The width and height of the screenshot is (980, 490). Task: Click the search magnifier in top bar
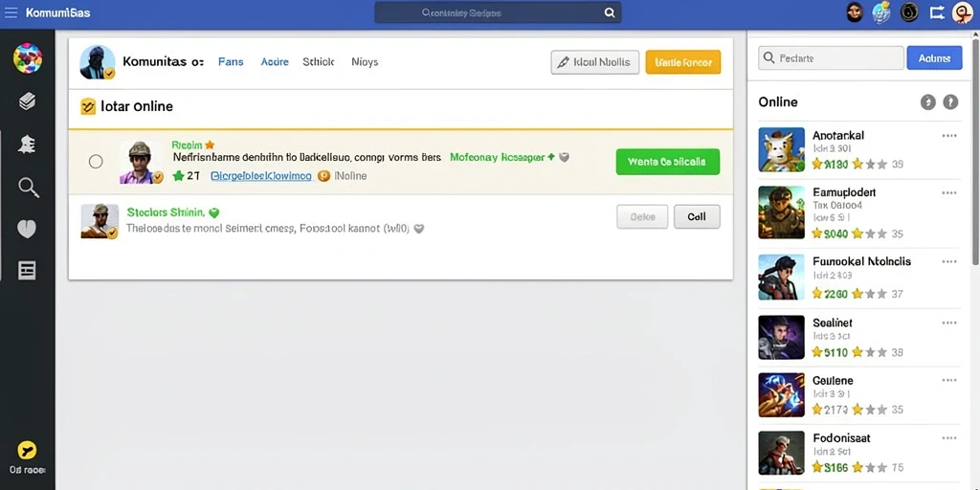610,12
